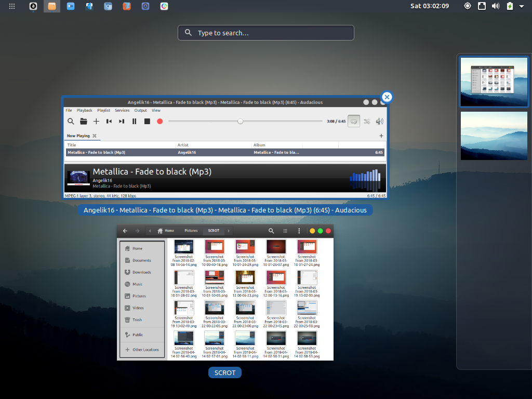This screenshot has width=532, height=399.
Task: Click the red record stream button in Audacious
Action: pos(160,121)
